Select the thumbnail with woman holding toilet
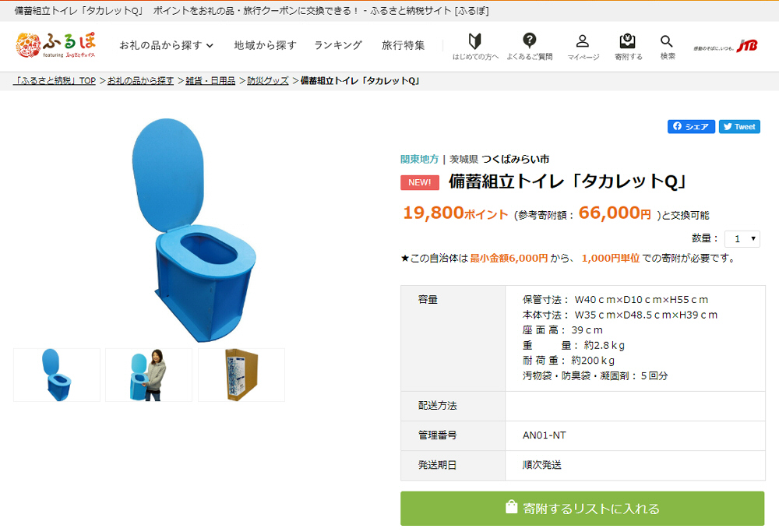Viewport: 779px width, 532px height. 149,375
